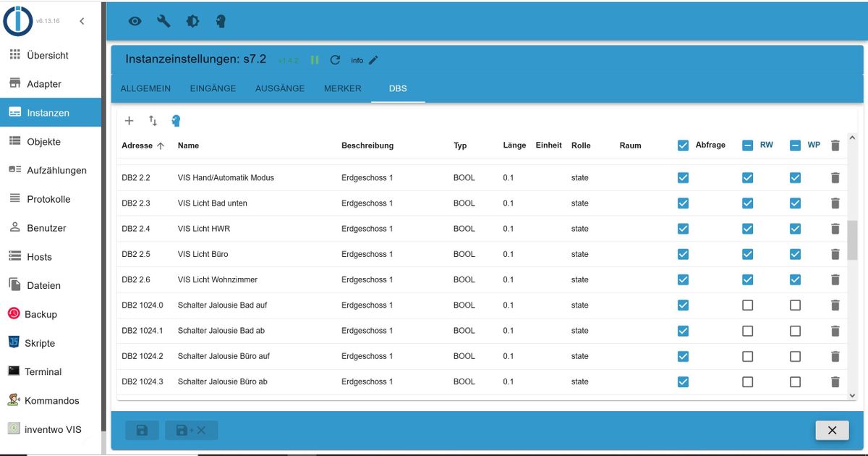Disable WP for VIS Licht Büro
This screenshot has height=456, width=868.
pyautogui.click(x=795, y=254)
